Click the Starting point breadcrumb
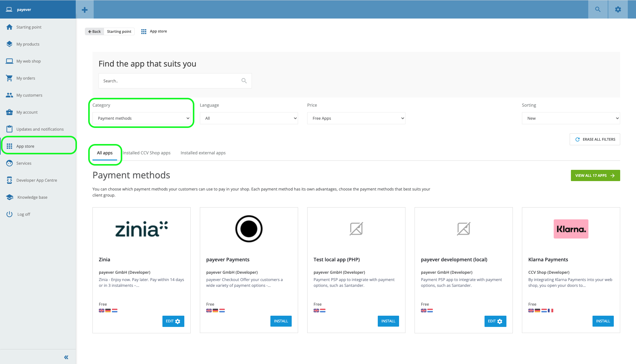The height and width of the screenshot is (364, 636). click(x=119, y=31)
